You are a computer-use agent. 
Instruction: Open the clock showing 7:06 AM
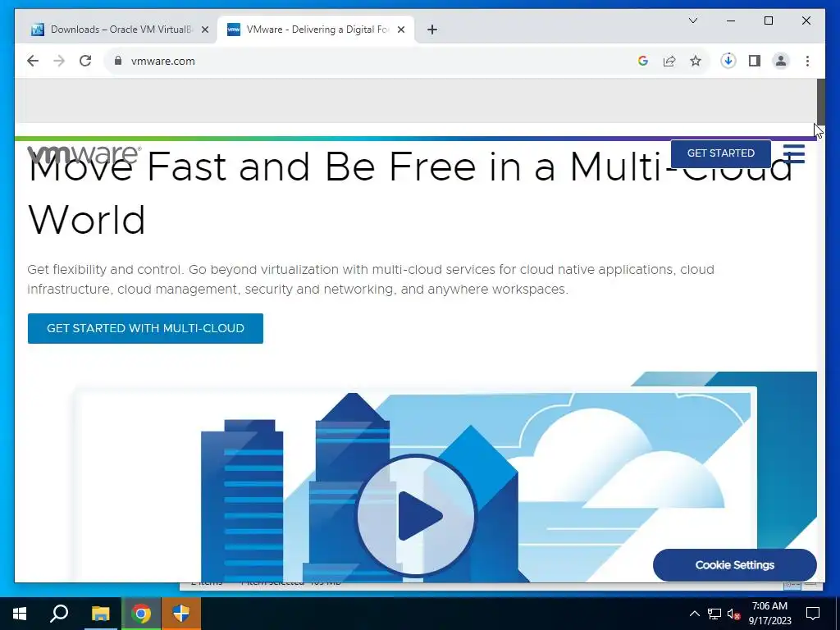click(769, 614)
